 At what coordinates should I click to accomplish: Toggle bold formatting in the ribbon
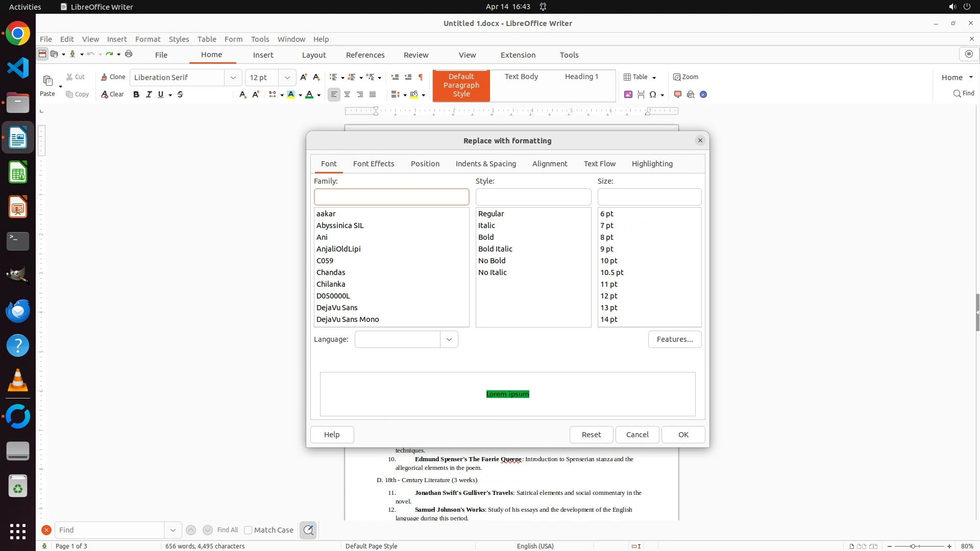[136, 94]
